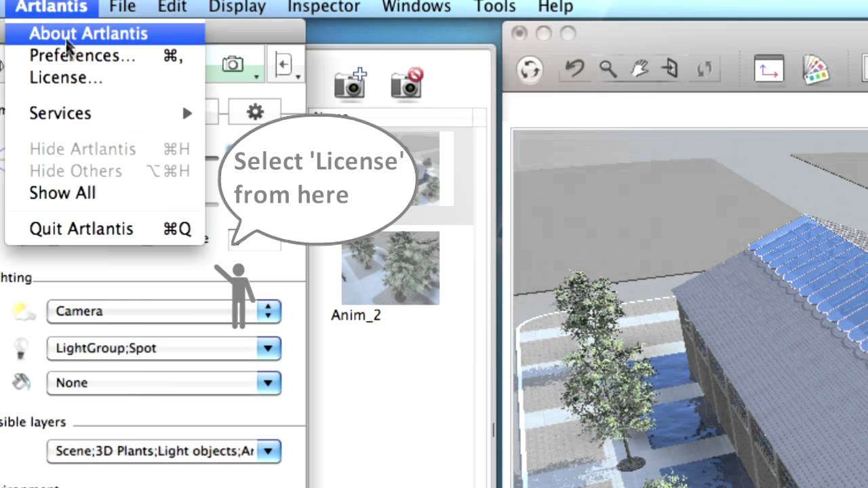Click the navigation tool next to hand

670,68
